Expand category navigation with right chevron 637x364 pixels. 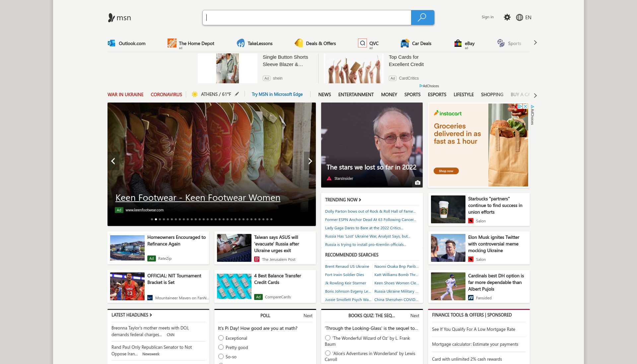click(x=535, y=96)
